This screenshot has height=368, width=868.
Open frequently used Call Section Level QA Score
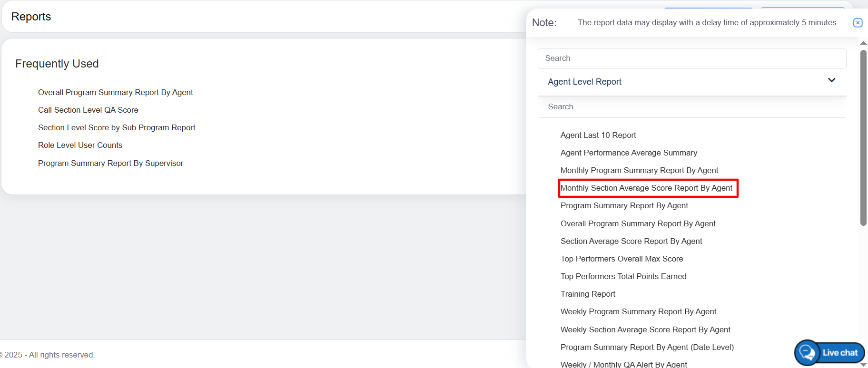click(88, 110)
